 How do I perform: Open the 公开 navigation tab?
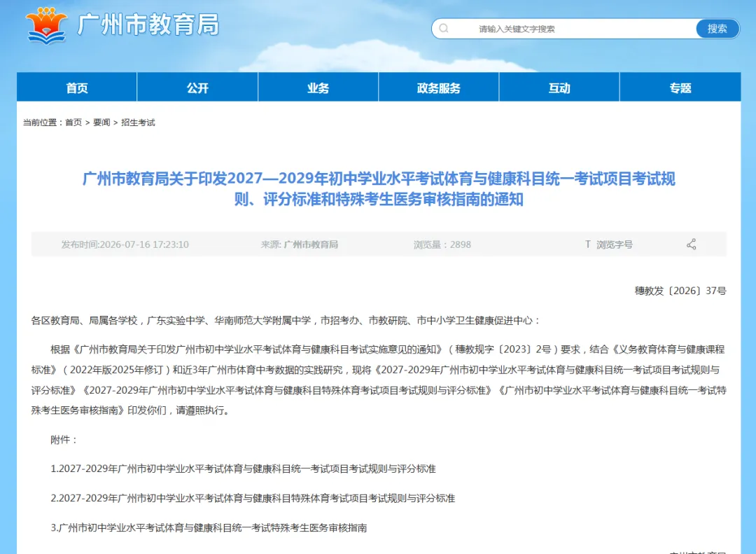197,88
